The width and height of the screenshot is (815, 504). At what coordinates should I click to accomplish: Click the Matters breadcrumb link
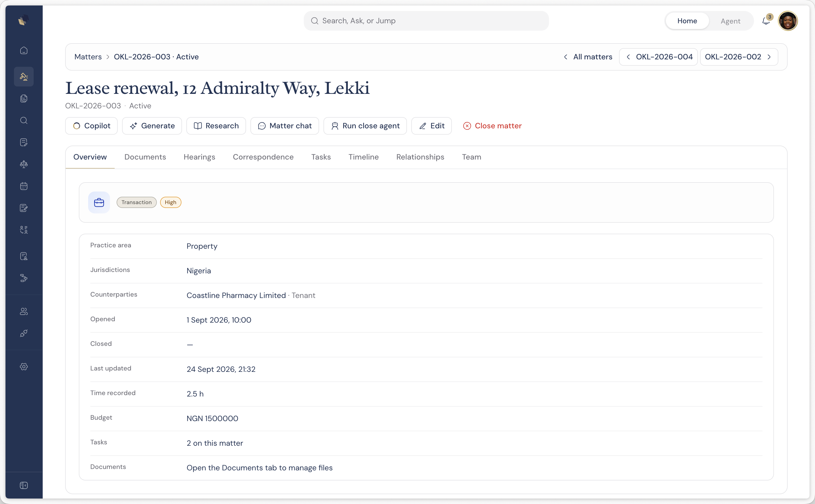[x=88, y=57]
